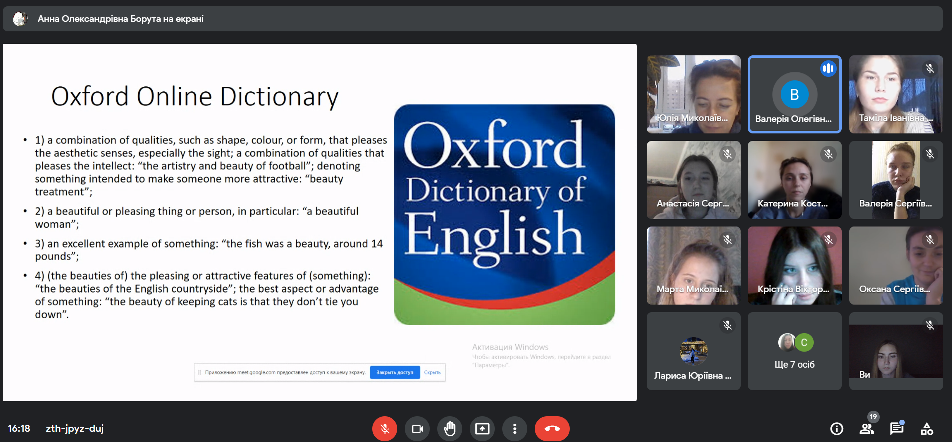Viewport: 952px width, 442px height.
Task: Click the blue 'Закрыть доступ' button
Action: point(394,372)
